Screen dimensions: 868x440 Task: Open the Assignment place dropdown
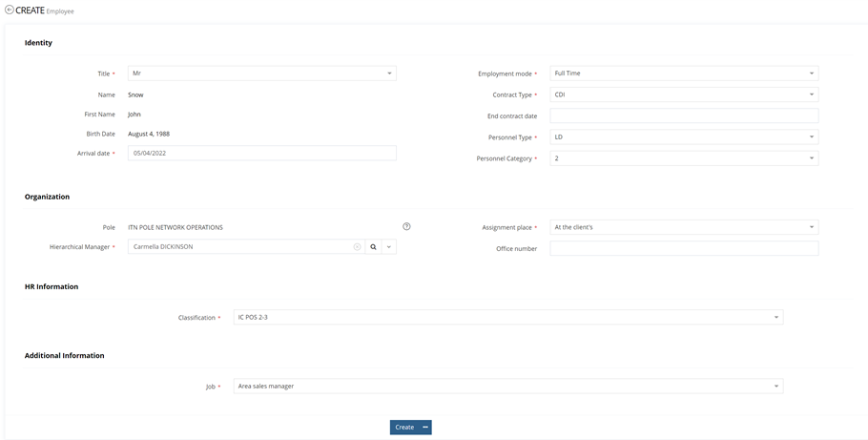811,227
